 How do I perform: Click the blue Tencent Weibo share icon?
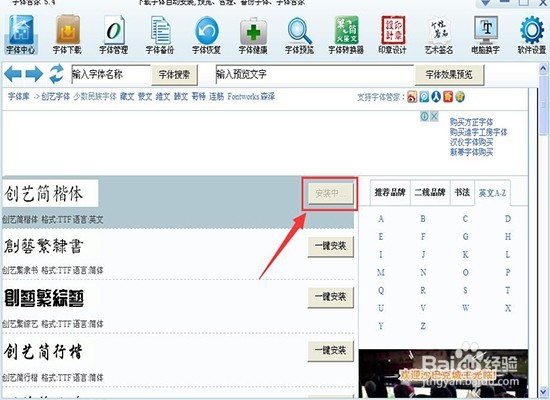coord(424,96)
